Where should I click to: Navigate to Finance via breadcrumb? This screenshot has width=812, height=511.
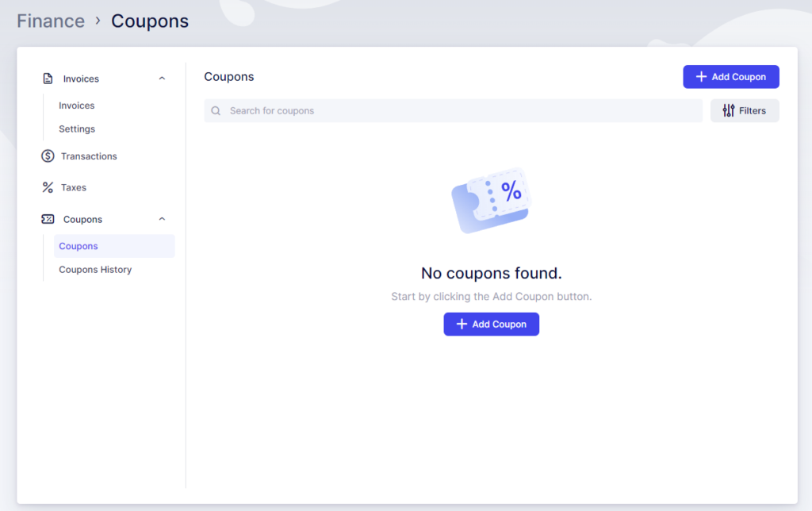point(51,21)
